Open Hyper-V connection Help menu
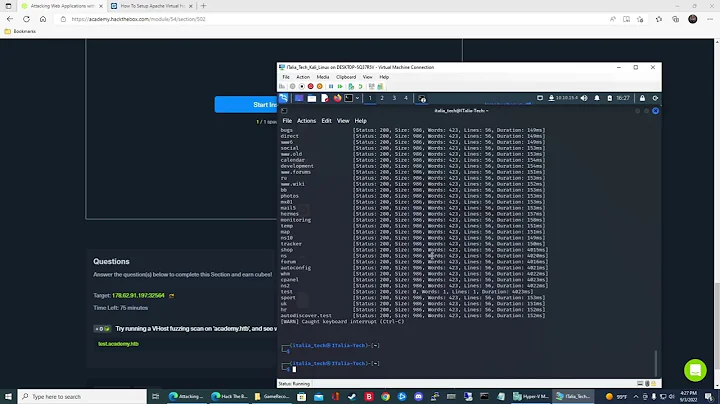The height and width of the screenshot is (404, 720). pos(384,77)
